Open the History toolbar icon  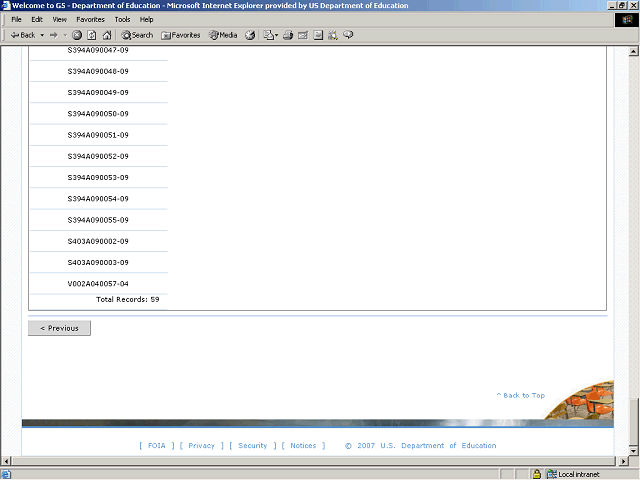(250, 35)
